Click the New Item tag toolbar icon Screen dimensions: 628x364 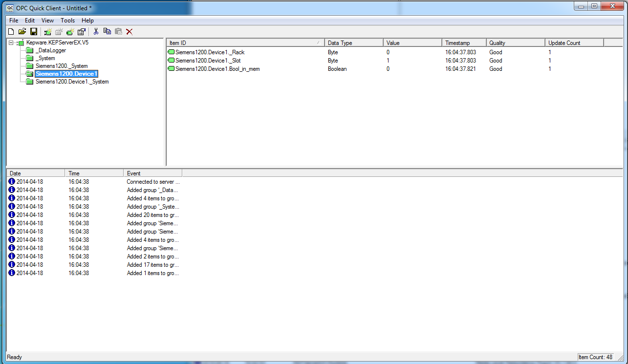[70, 32]
